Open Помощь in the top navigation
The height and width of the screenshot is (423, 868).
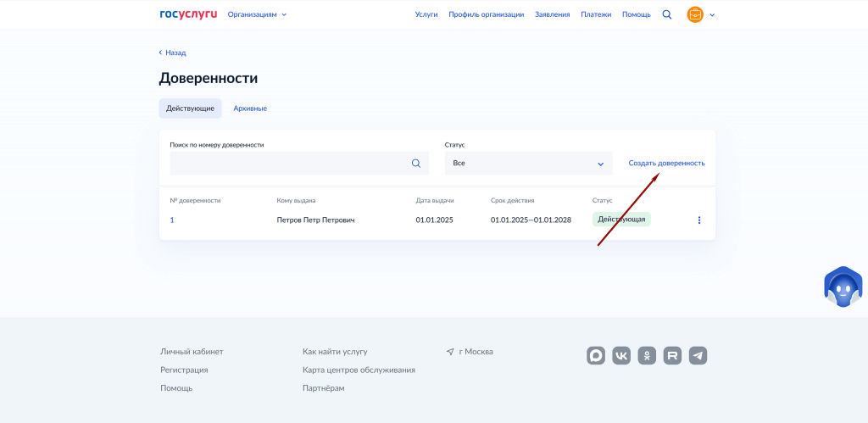pyautogui.click(x=636, y=14)
